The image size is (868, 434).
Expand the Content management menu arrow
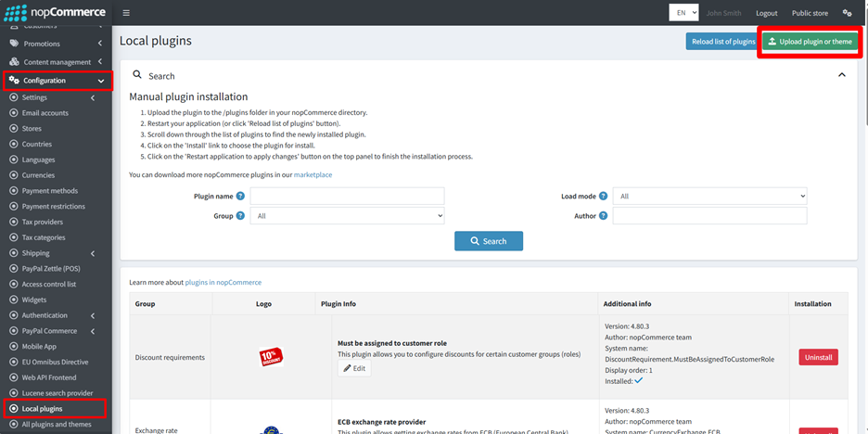[99, 62]
